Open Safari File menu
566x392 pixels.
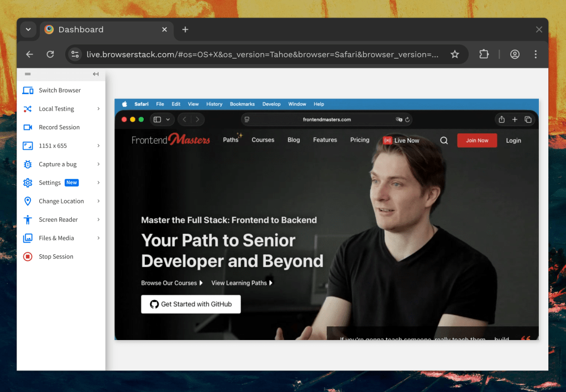coord(160,104)
